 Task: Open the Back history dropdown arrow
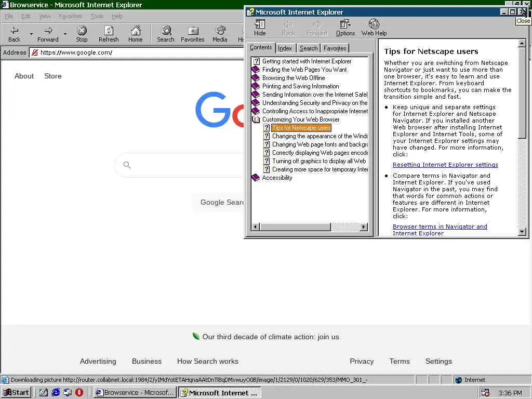click(31, 34)
